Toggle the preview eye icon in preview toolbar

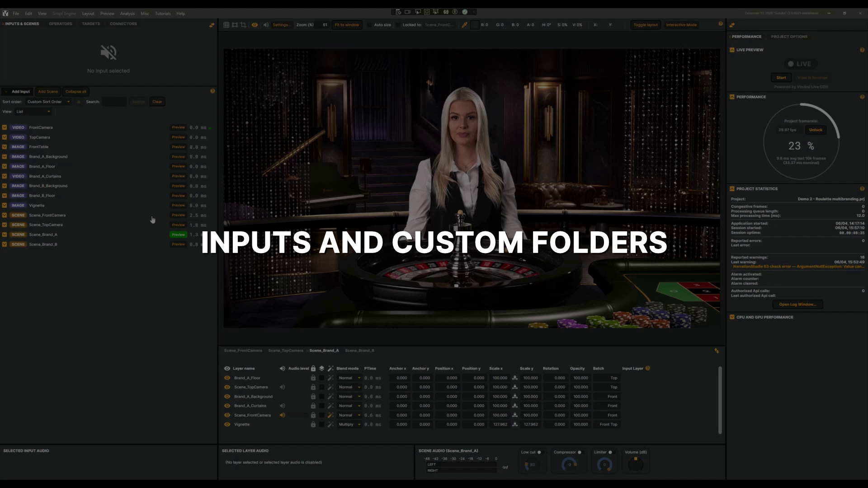255,25
